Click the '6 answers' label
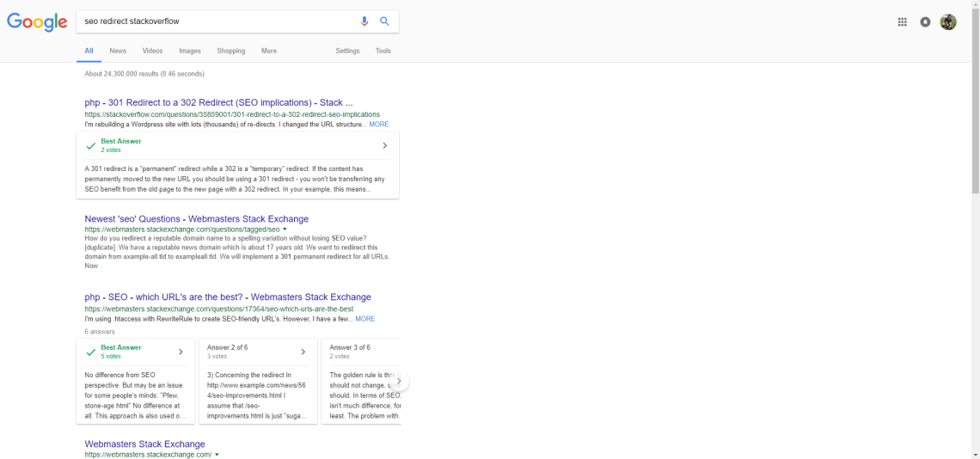The width and height of the screenshot is (980, 459). pyautogui.click(x=100, y=332)
